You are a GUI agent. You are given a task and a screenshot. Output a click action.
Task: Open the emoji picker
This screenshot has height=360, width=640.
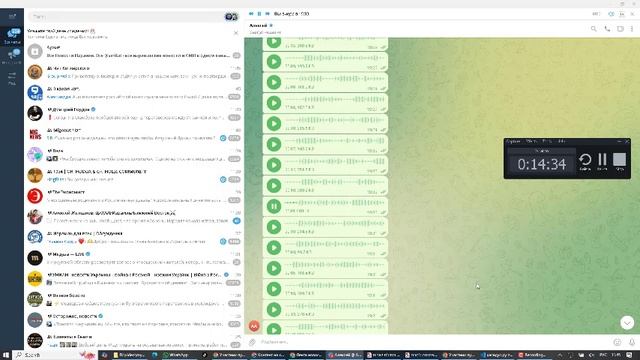(x=617, y=342)
